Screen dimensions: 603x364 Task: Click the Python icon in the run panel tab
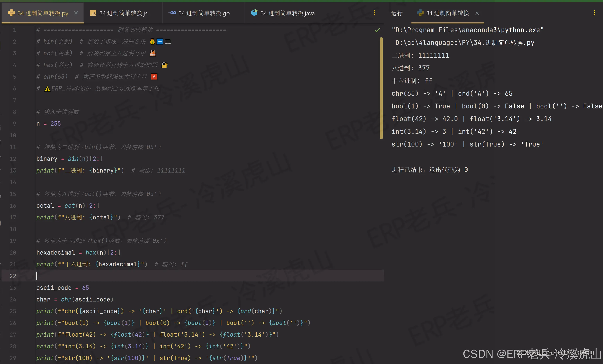pos(420,13)
